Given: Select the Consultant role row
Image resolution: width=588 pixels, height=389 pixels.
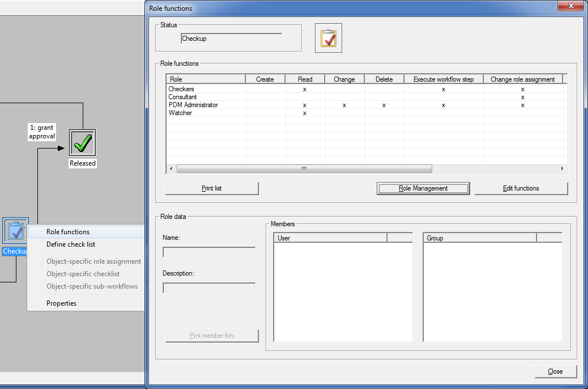Looking at the screenshot, I should [182, 97].
